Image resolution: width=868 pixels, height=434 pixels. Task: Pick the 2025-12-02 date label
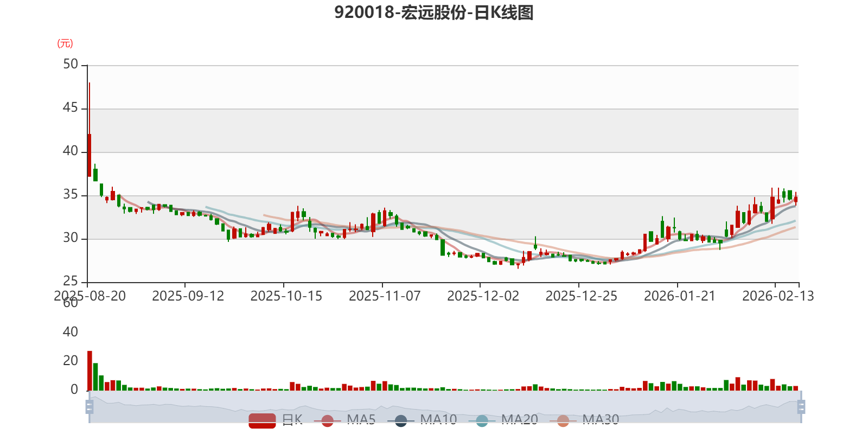(483, 296)
